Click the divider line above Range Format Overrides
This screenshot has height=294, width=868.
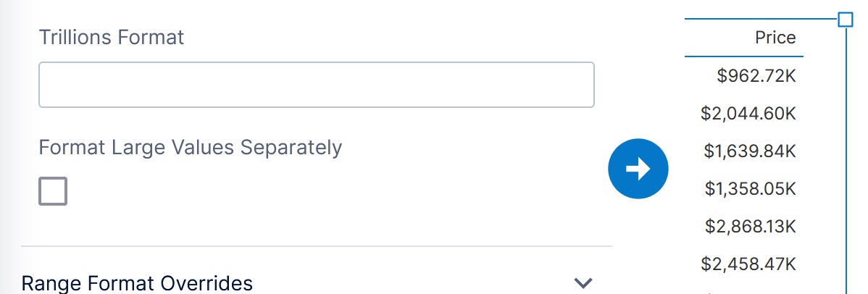tap(316, 246)
